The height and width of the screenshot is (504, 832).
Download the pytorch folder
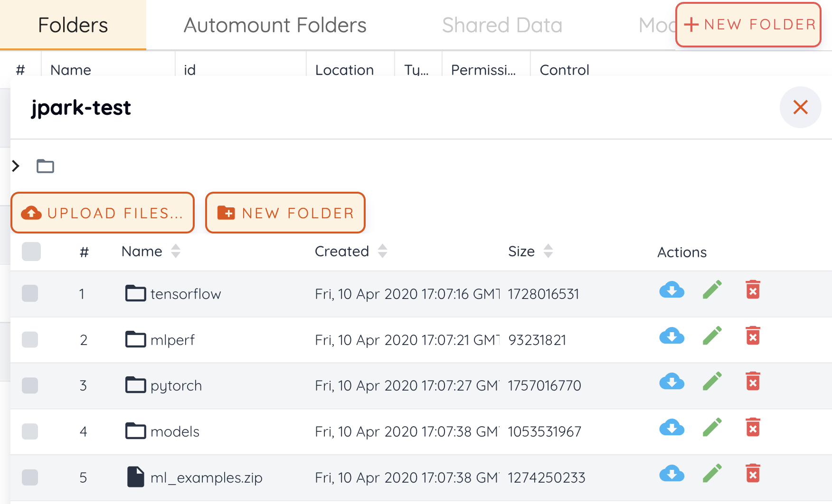(x=671, y=381)
